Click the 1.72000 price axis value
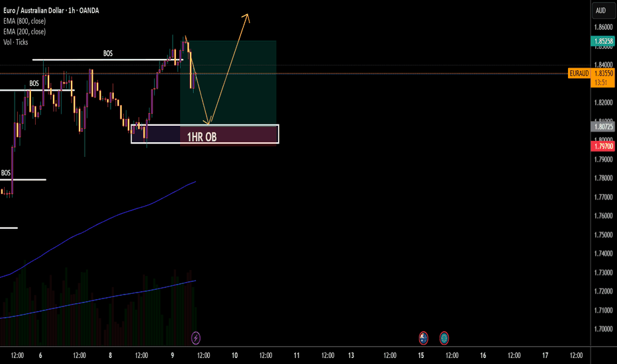 603,292
